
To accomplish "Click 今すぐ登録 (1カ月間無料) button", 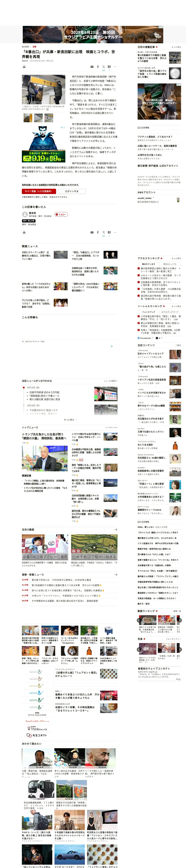I will (x=39, y=191).
